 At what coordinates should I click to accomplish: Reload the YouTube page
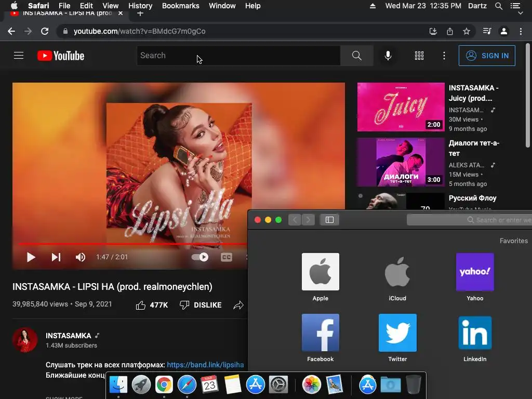(45, 31)
